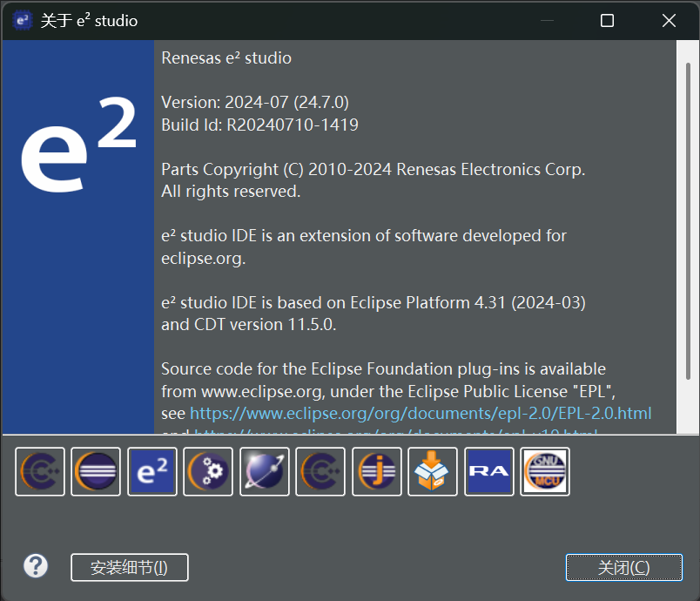Click the 'Build Id: R20240710-1419' line
This screenshot has width=700, height=601.
259,125
